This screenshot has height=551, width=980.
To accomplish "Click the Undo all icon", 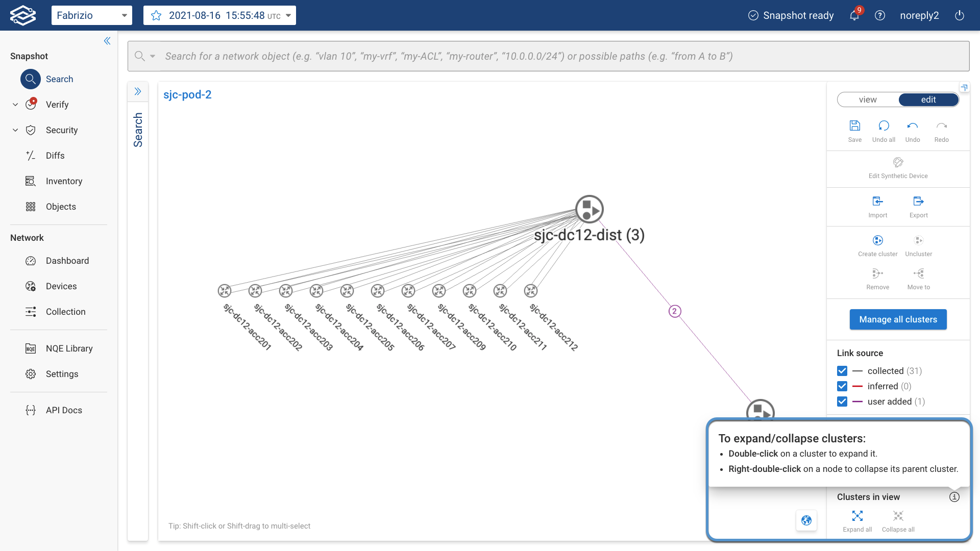I will tap(883, 125).
